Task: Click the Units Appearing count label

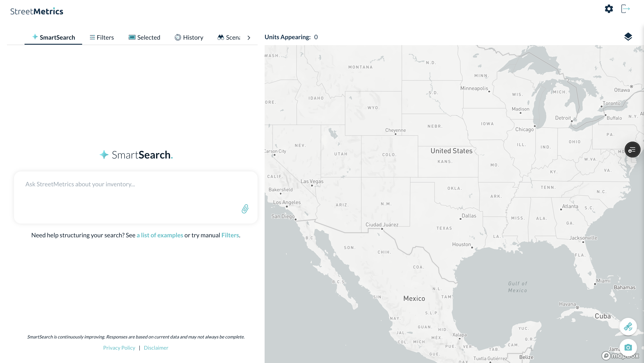Action: [291, 37]
